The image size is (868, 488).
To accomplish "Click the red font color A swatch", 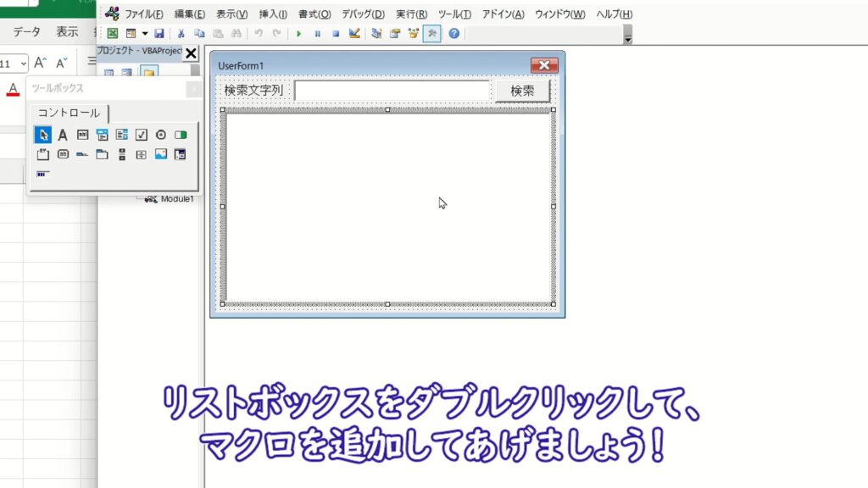I will click(12, 90).
